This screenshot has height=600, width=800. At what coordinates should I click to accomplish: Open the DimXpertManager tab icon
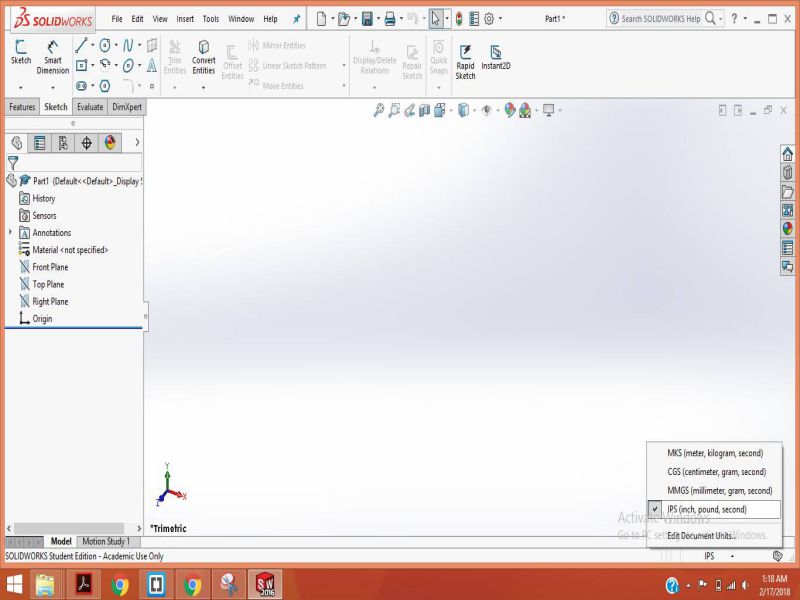[86, 142]
